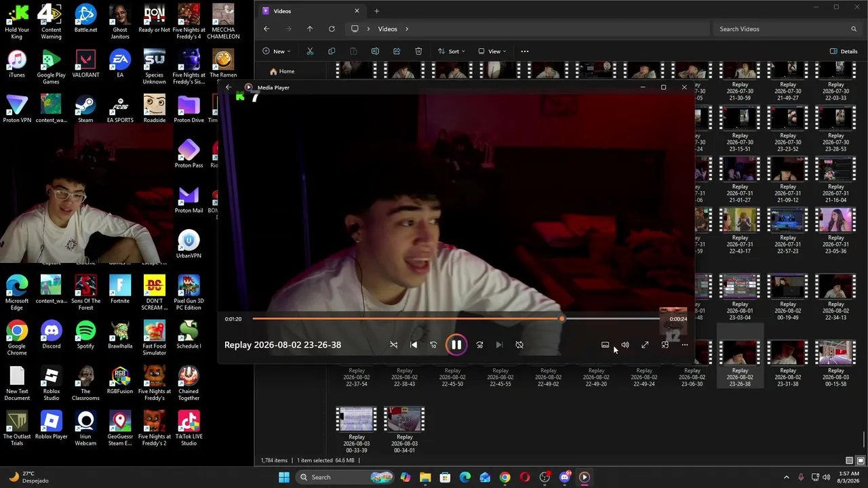This screenshot has height=488, width=868.
Task: Select video Replay 2026-08-02 23-31-38
Action: point(788,364)
